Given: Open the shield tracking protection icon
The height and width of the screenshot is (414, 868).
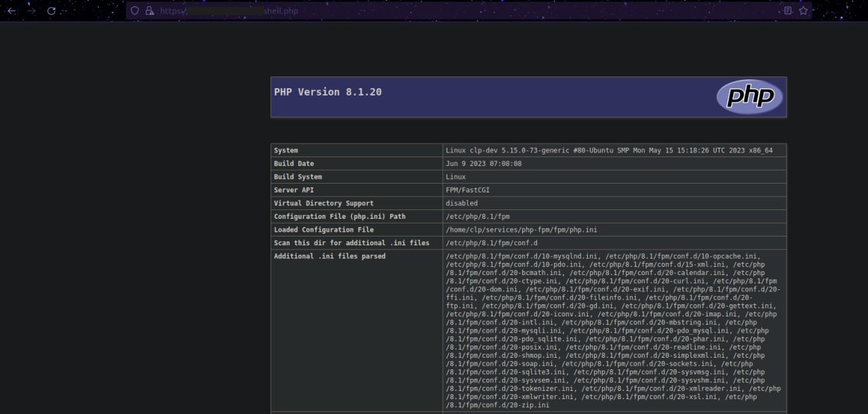Looking at the screenshot, I should (x=135, y=11).
